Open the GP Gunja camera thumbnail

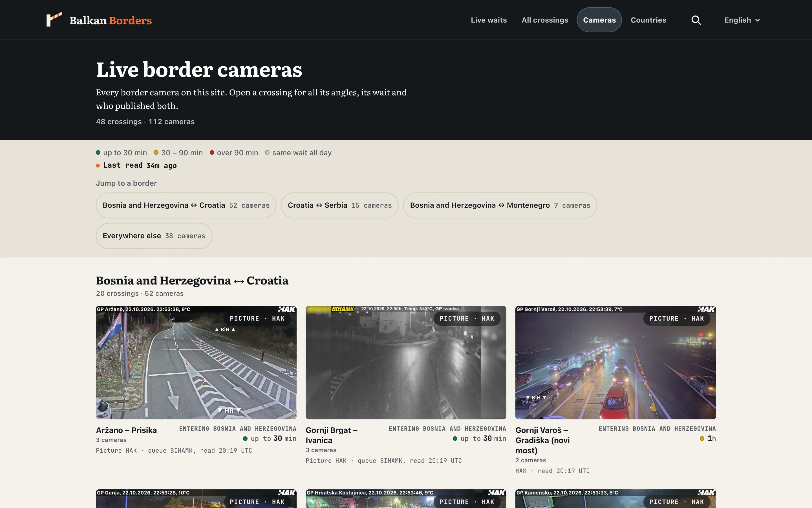(x=196, y=499)
